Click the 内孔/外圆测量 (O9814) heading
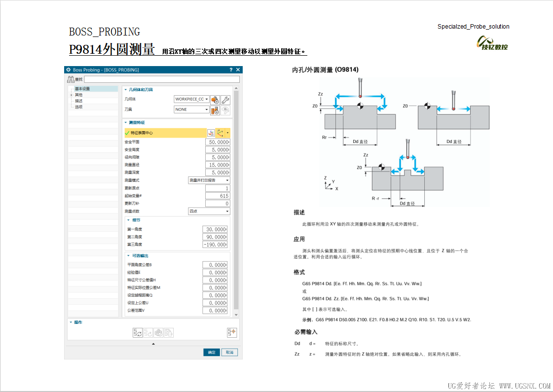The width and height of the screenshot is (553, 392). click(x=325, y=70)
